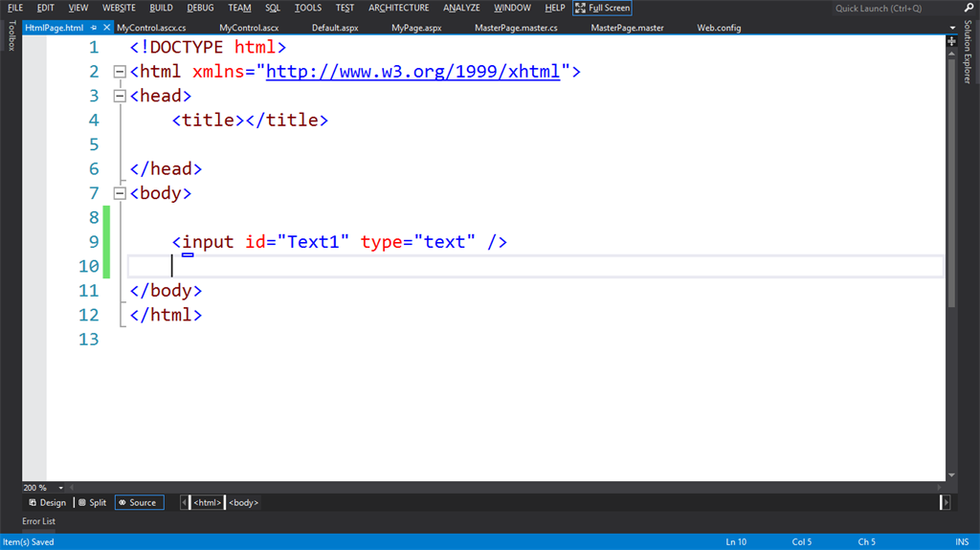Viewport: 980px width, 550px height.
Task: Click the vertical scrollbar thumb
Action: coord(951,183)
